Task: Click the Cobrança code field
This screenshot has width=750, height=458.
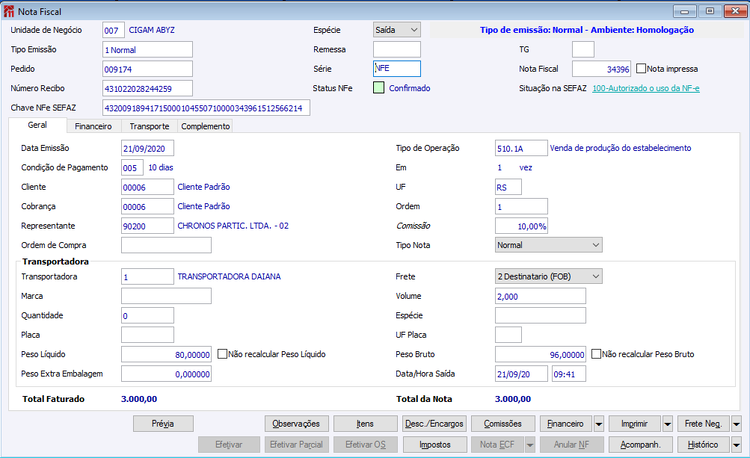Action: 147,207
